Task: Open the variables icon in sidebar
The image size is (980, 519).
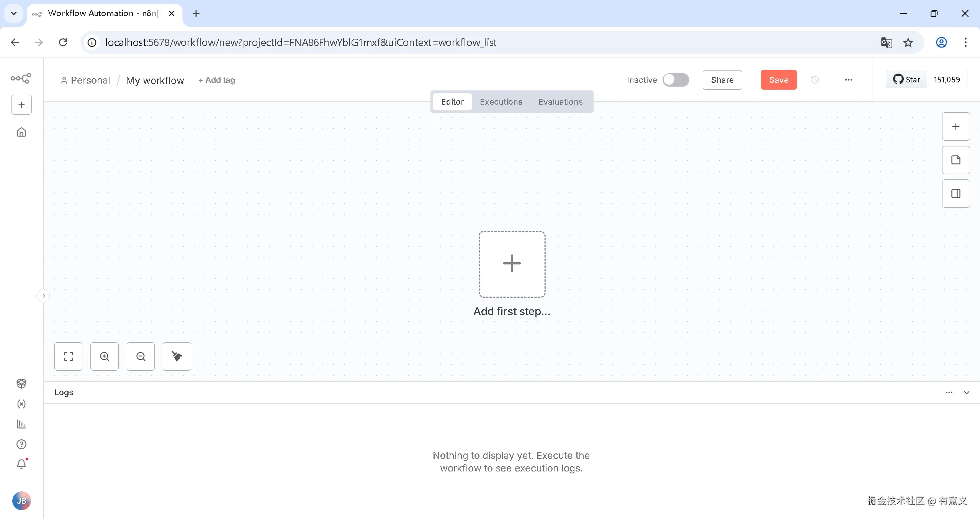Action: click(21, 404)
